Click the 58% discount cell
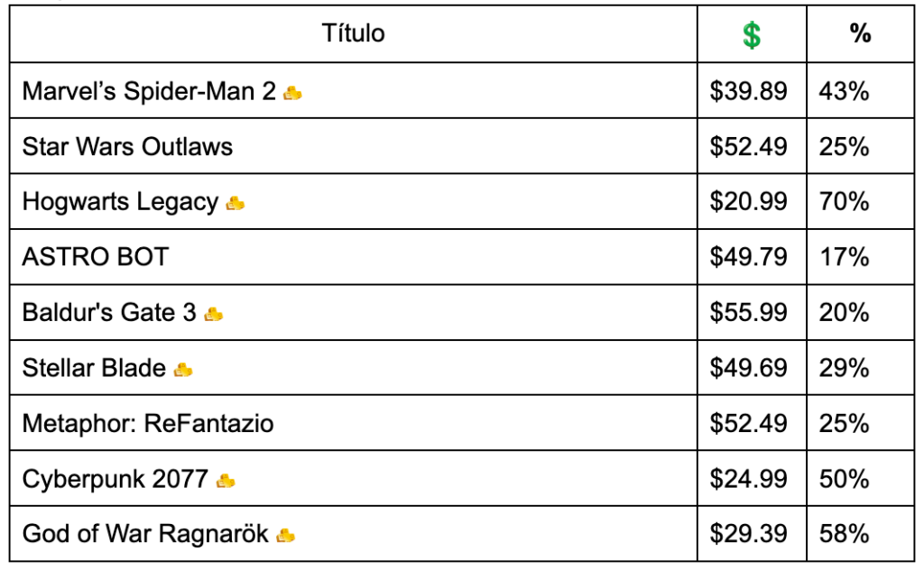Viewport: 924px width, 570px height. (x=860, y=534)
